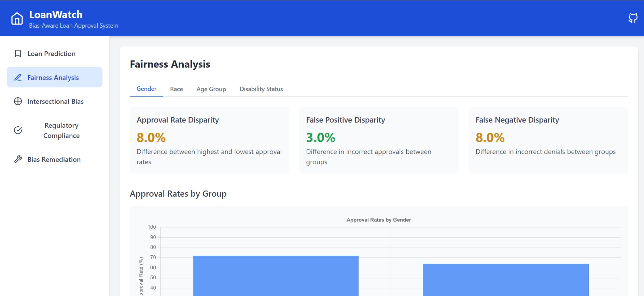Click the pencil icon beside Fairness Analysis
This screenshot has height=296, width=644.
point(18,77)
